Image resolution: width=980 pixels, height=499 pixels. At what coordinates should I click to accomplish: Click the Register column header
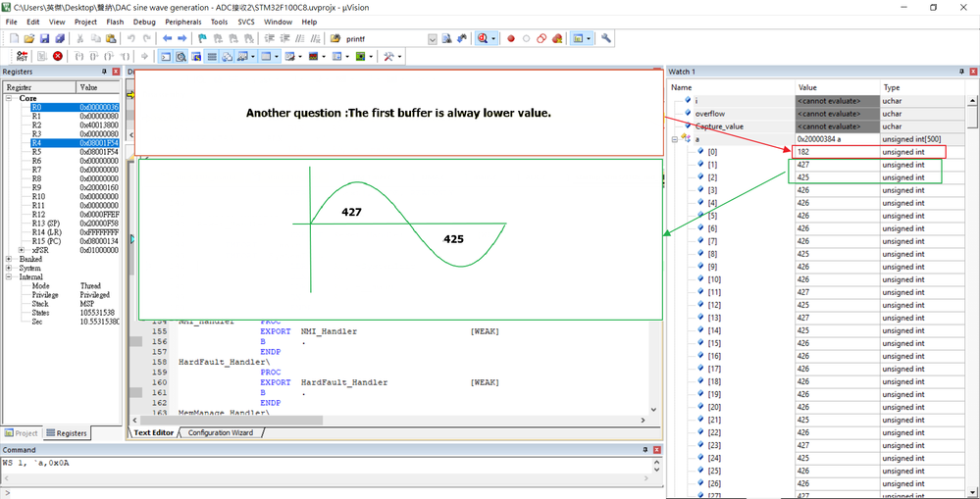40,87
